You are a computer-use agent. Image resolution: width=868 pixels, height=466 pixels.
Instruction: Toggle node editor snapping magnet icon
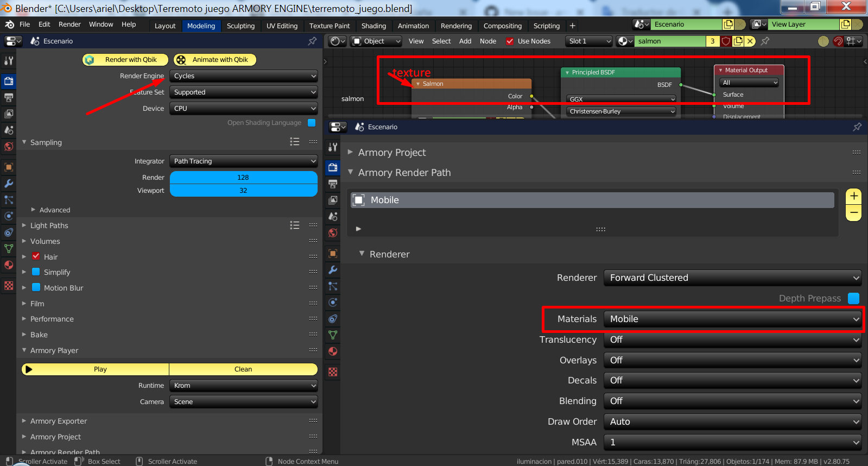[x=838, y=41]
